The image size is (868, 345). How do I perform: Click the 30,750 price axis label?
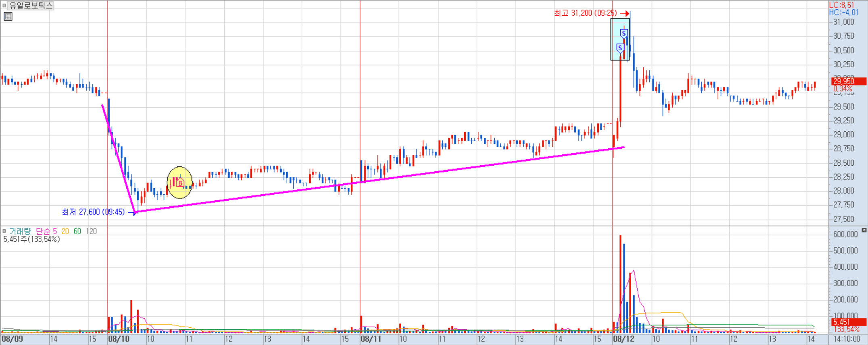(x=844, y=36)
